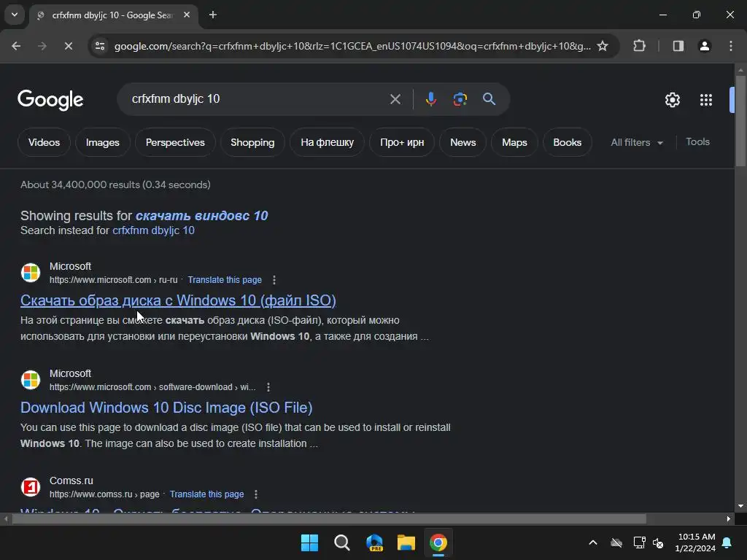Open Google quick settings gear
The width and height of the screenshot is (747, 560).
click(672, 100)
